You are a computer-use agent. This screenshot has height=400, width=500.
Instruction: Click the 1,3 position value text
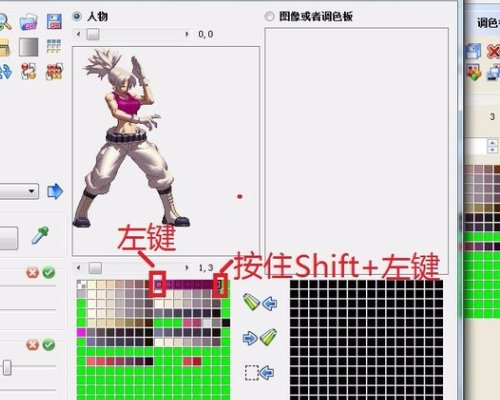click(206, 268)
